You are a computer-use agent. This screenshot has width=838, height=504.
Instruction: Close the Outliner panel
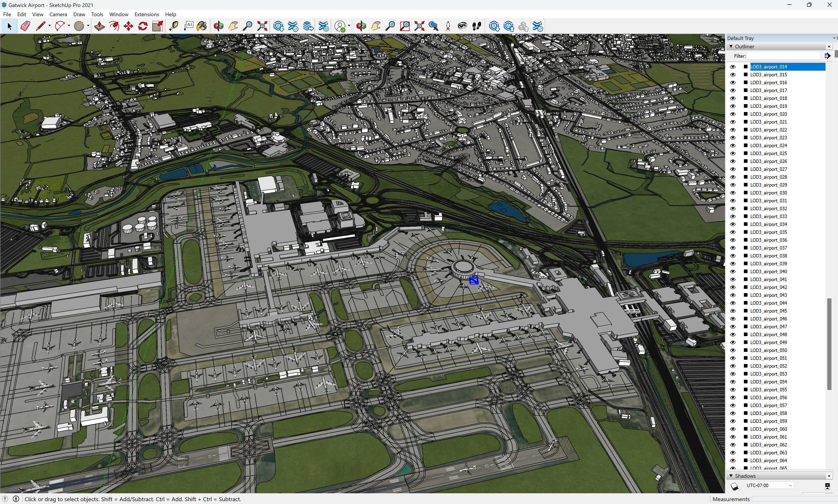pyautogui.click(x=829, y=47)
